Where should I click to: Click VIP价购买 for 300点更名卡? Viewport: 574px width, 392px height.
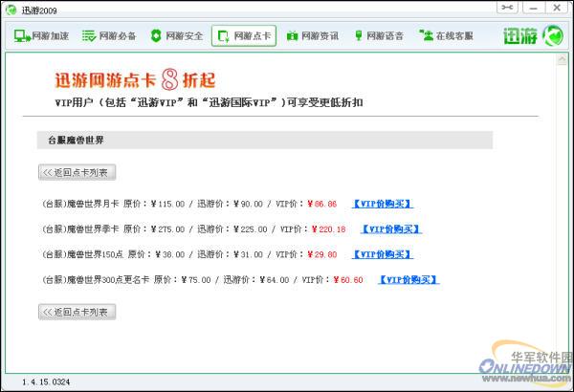[x=408, y=280]
